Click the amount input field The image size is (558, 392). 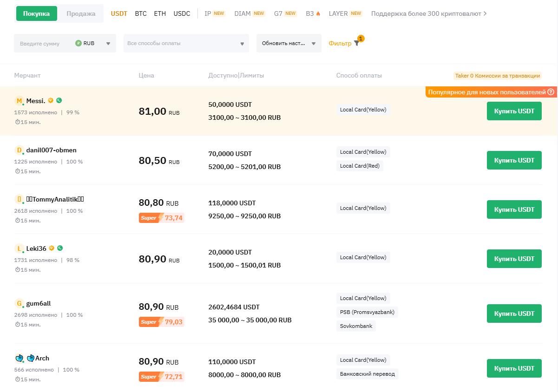[42, 43]
